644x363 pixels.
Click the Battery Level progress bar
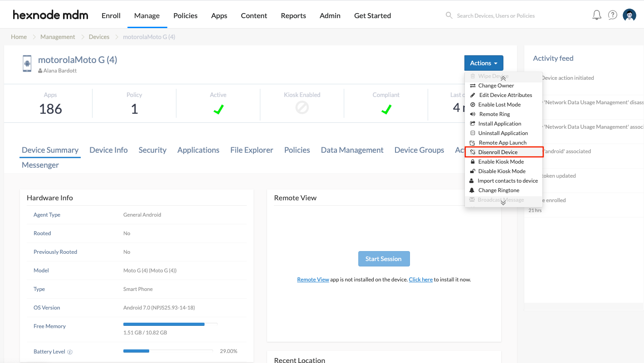click(x=168, y=351)
